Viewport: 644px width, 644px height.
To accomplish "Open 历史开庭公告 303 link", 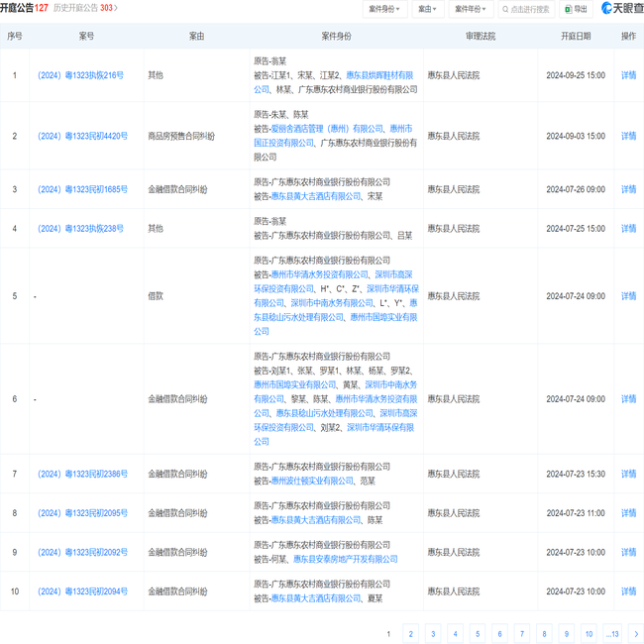I will coord(85,8).
